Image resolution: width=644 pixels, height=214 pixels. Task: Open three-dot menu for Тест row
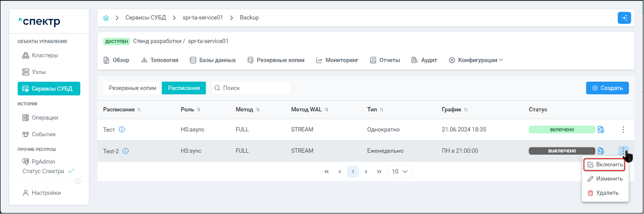(623, 130)
